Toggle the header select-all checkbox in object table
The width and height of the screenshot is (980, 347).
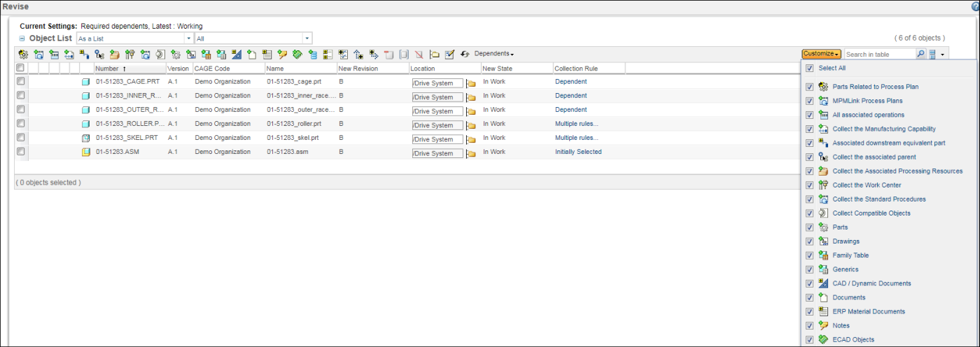point(21,68)
